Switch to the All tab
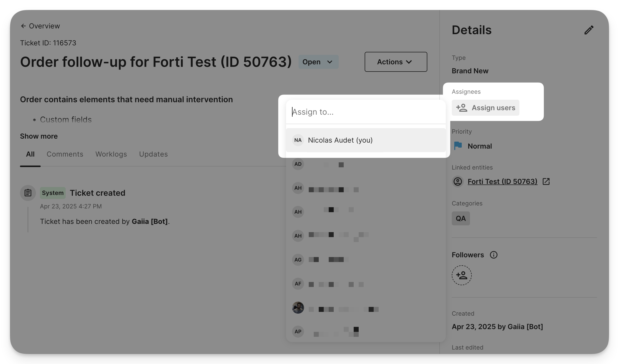Image resolution: width=619 pixels, height=364 pixels. [x=30, y=154]
